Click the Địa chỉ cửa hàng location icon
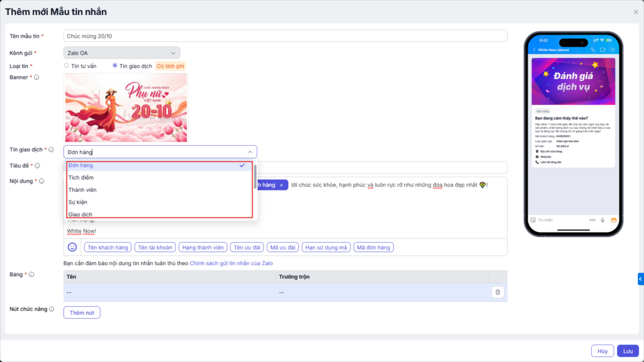The width and height of the screenshot is (644, 362). [537, 151]
